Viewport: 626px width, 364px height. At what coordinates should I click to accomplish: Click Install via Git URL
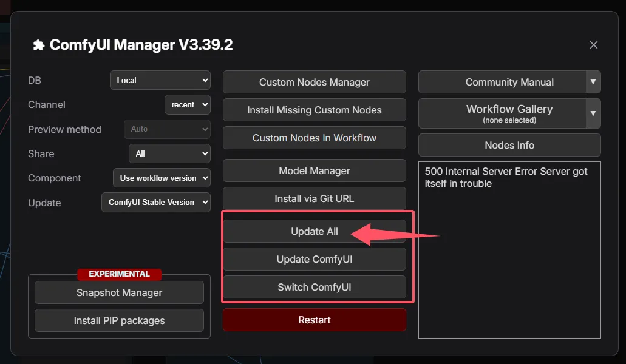(x=314, y=198)
